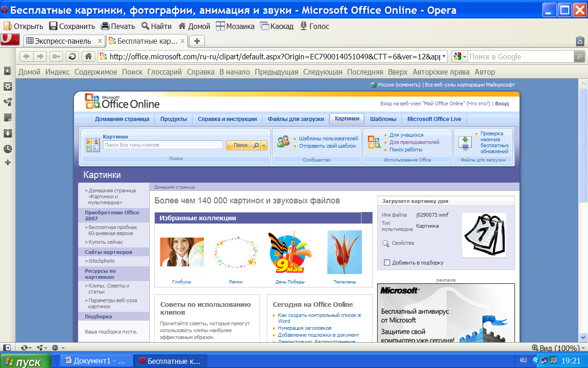The height and width of the screenshot is (368, 588).
Task: Open the Файлы для загрузки tab
Action: coord(296,119)
